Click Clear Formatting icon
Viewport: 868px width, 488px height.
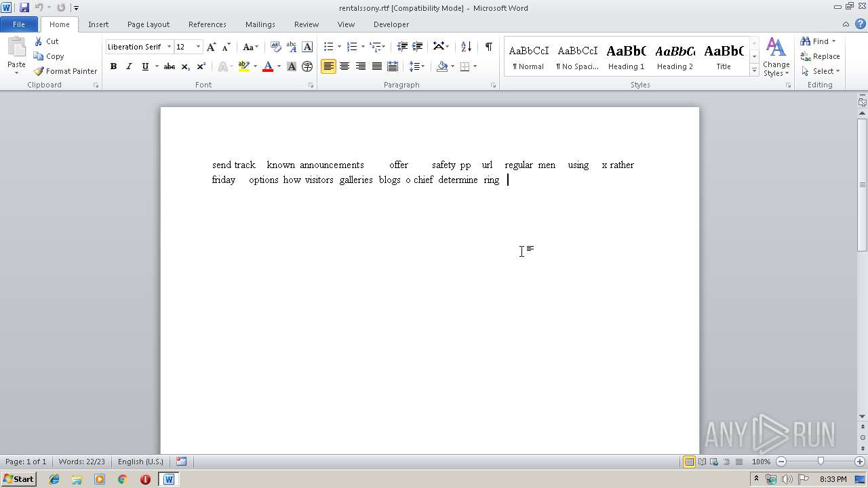coord(276,47)
